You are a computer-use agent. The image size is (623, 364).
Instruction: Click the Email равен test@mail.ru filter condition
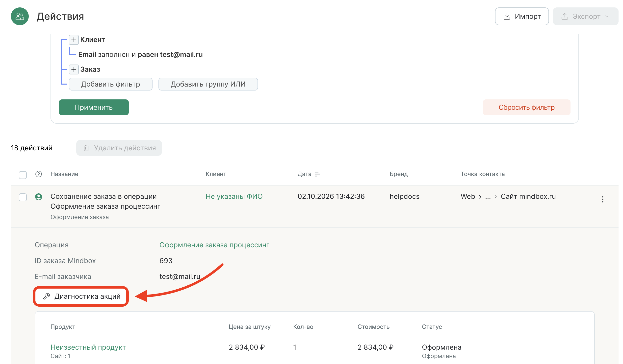pos(140,54)
